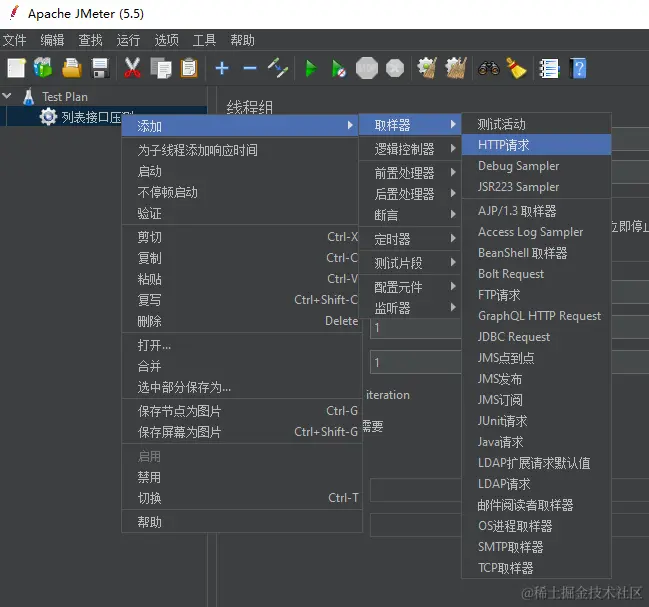Click the Copy icon in toolbar
The height and width of the screenshot is (607, 649).
click(161, 68)
